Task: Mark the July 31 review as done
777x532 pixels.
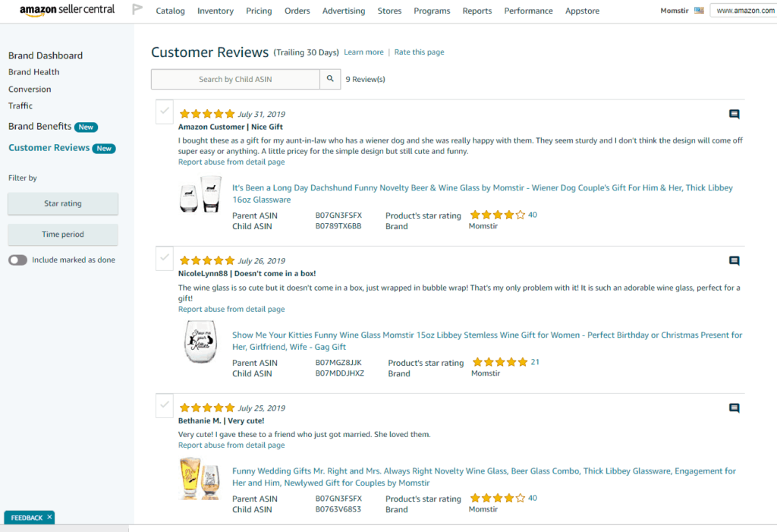Action: [x=164, y=111]
